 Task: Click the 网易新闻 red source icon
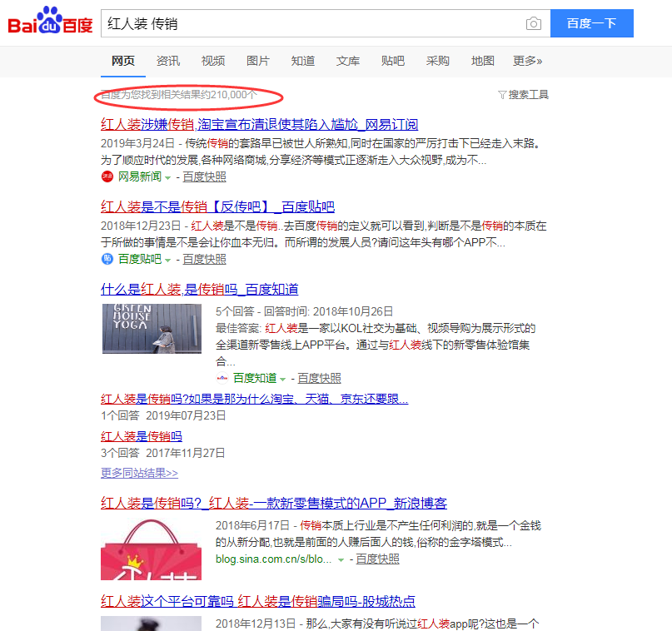[x=107, y=176]
